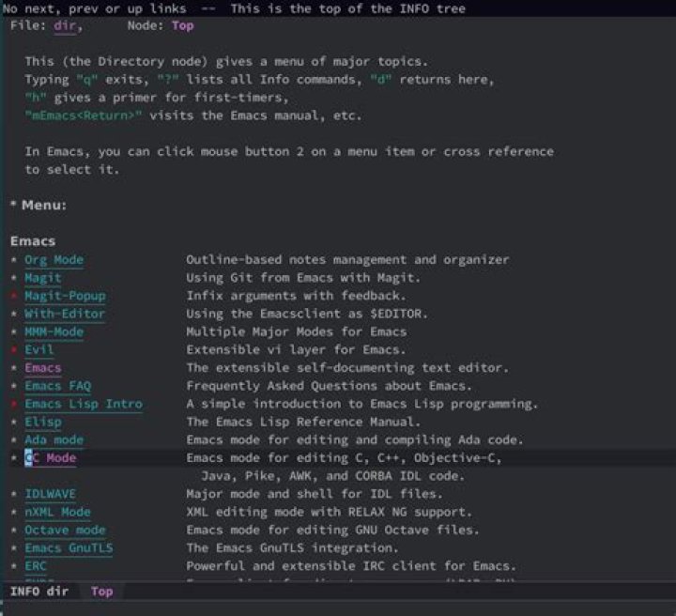The image size is (676, 616).
Task: Click the 'mEmacs<Return>' highlighted string
Action: coord(84,115)
